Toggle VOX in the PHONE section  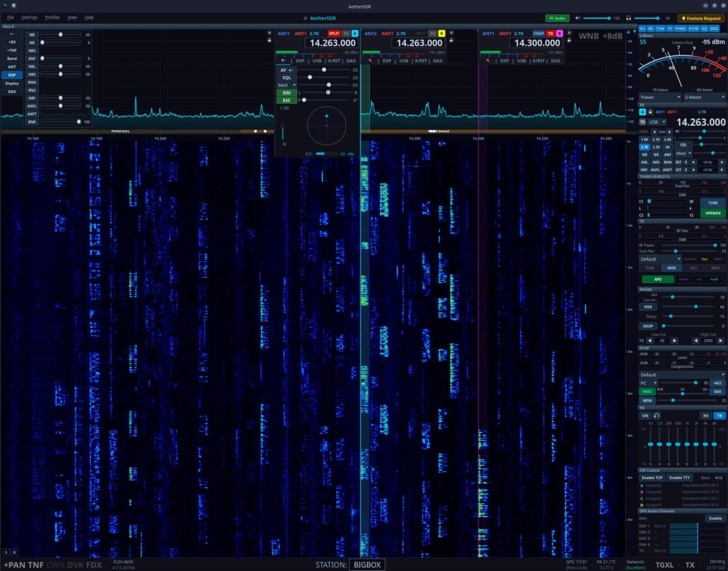pyautogui.click(x=648, y=307)
